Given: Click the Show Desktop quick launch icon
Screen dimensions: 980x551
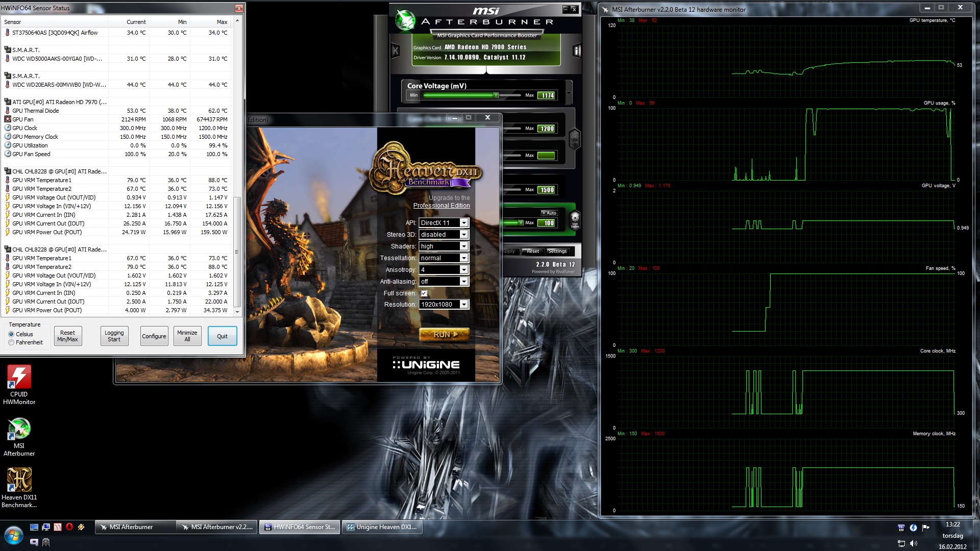Looking at the screenshot, I should 34,527.
